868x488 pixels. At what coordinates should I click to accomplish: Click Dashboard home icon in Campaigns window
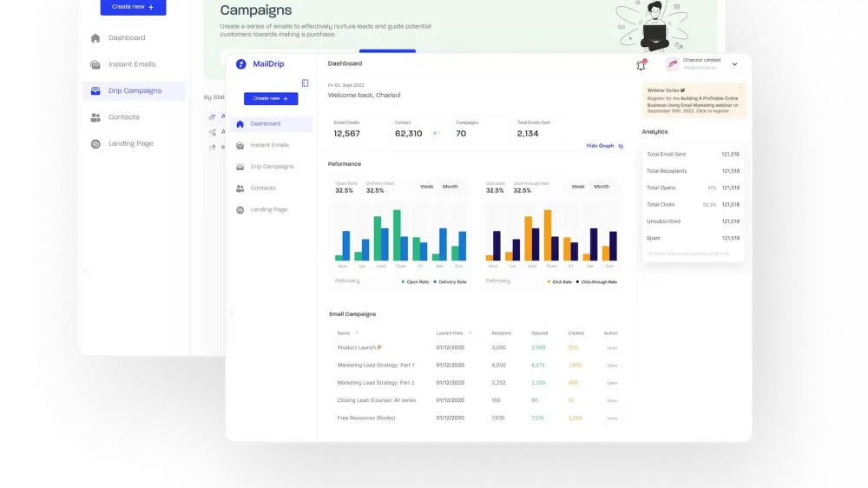tap(95, 38)
